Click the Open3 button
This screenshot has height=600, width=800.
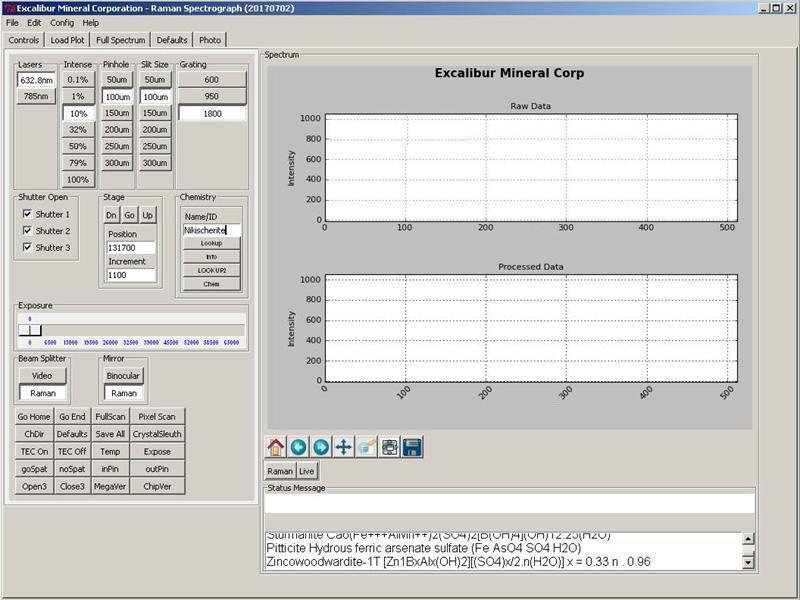(34, 486)
